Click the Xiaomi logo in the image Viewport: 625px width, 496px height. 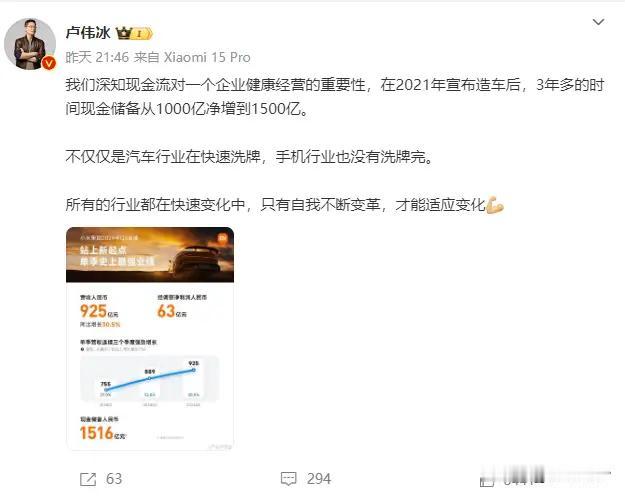click(222, 238)
